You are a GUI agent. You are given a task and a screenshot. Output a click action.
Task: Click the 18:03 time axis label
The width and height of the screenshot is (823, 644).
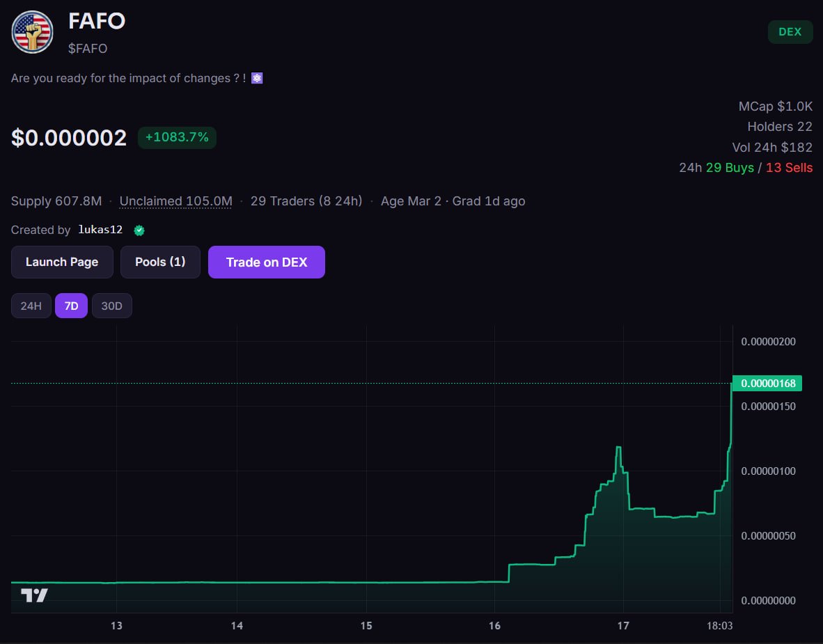[719, 626]
